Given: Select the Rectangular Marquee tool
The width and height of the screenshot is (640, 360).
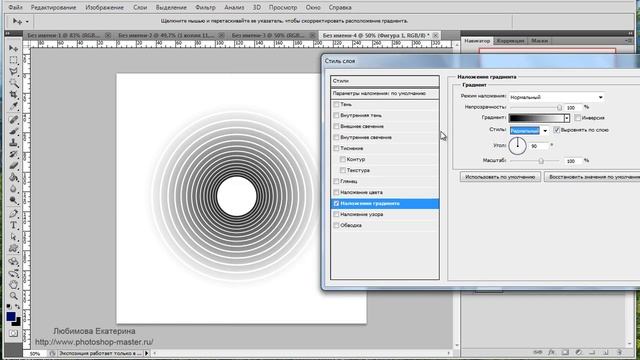Looking at the screenshot, I should point(13,60).
